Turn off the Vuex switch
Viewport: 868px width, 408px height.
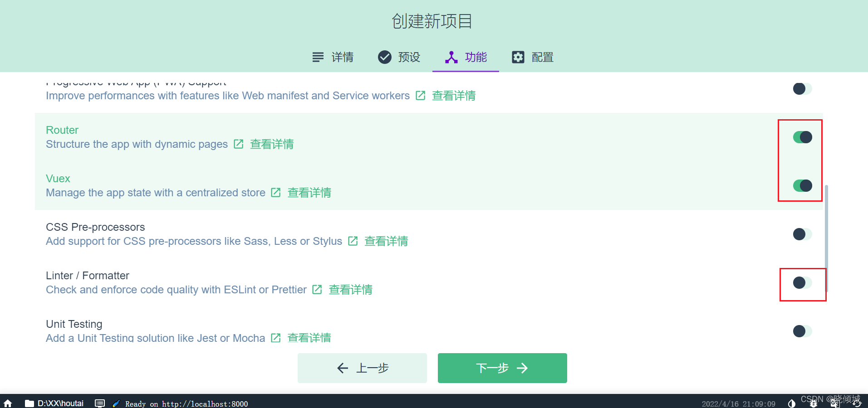click(x=802, y=185)
